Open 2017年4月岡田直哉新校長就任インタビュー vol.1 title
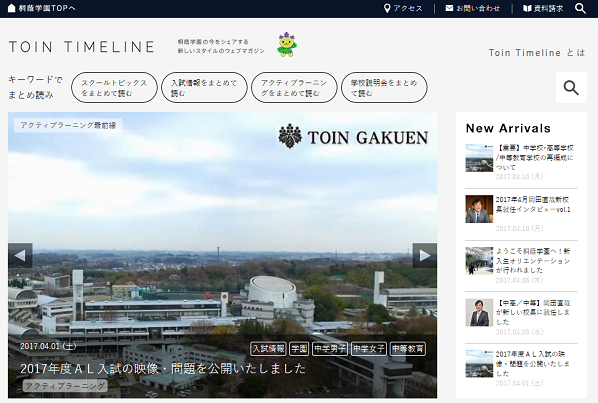The width and height of the screenshot is (598, 403). click(x=533, y=204)
